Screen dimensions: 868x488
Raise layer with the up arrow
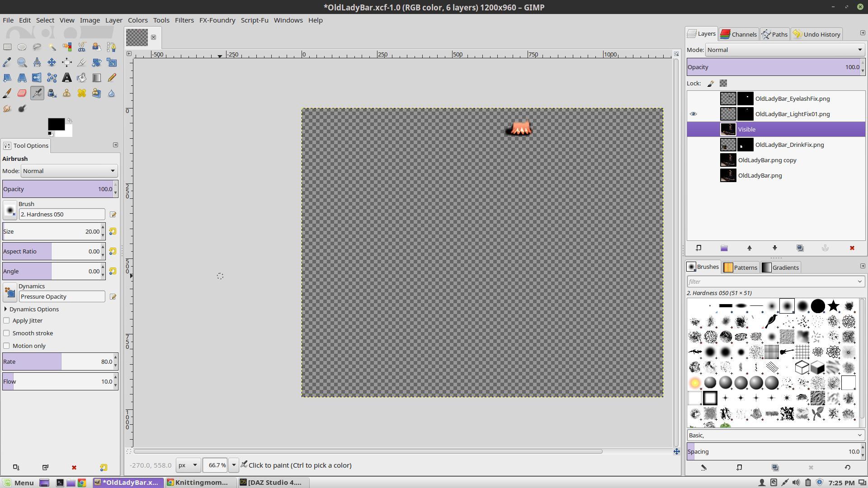pos(749,248)
